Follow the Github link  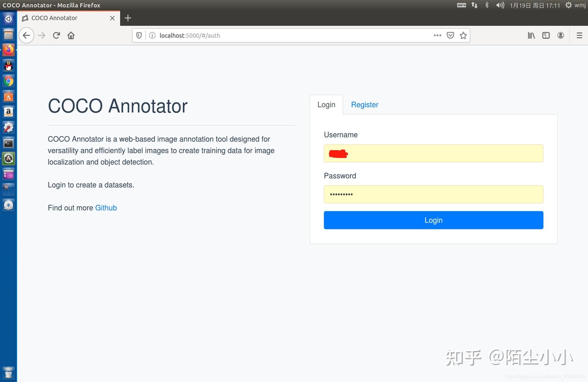[106, 208]
